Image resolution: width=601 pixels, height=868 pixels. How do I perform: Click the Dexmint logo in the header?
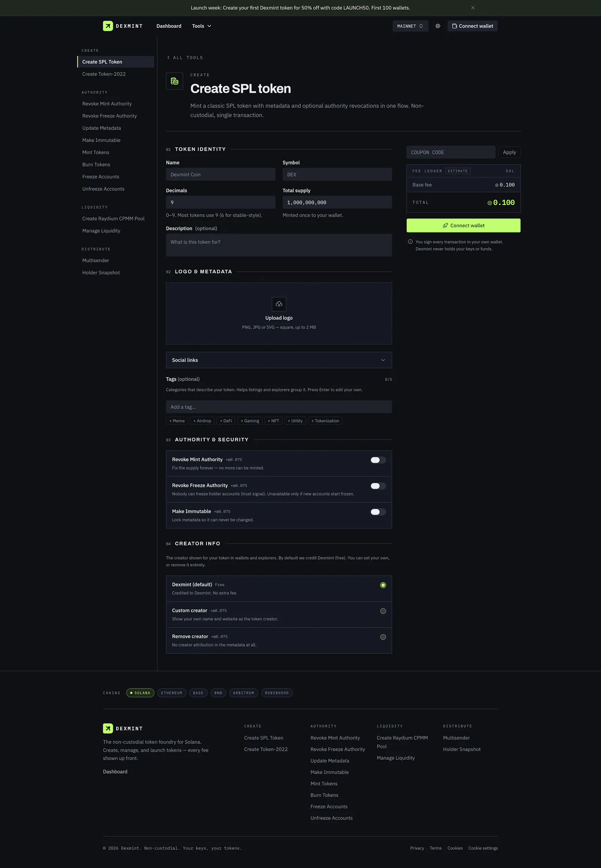[123, 26]
